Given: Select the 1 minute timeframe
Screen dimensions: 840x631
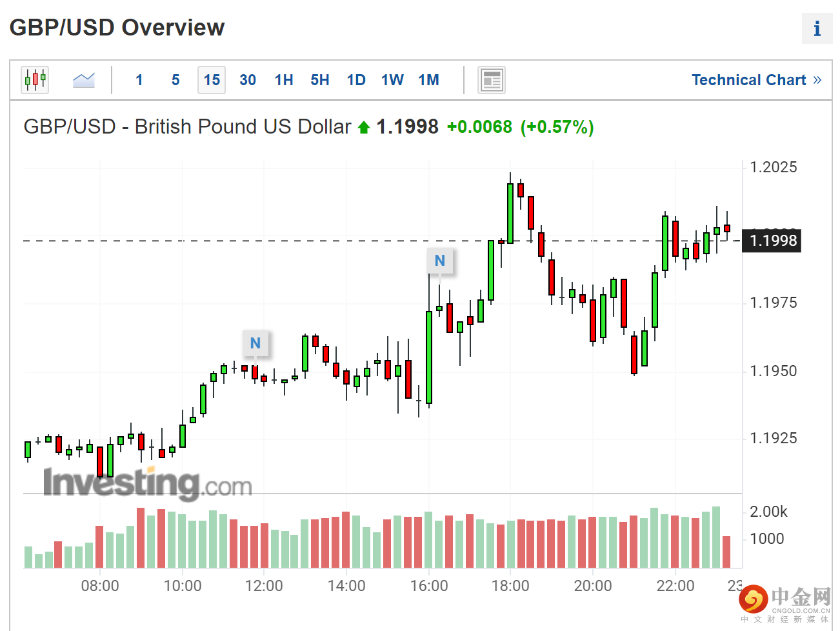Looking at the screenshot, I should (139, 80).
